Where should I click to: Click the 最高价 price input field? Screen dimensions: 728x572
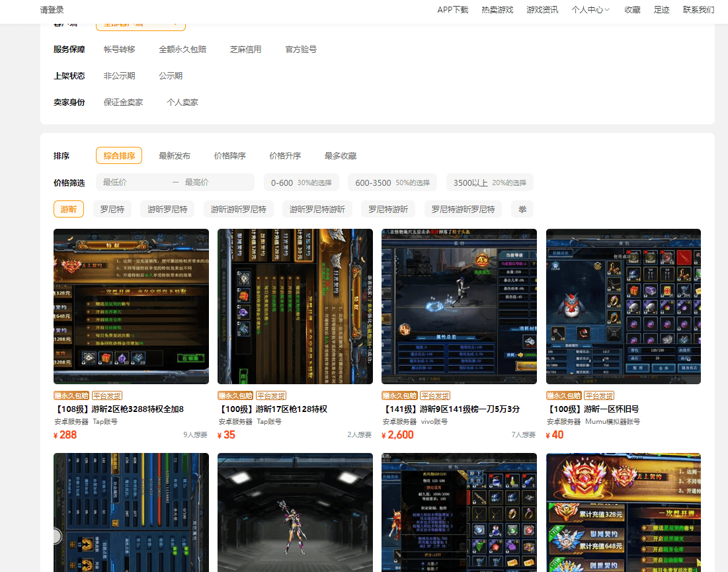(x=215, y=183)
